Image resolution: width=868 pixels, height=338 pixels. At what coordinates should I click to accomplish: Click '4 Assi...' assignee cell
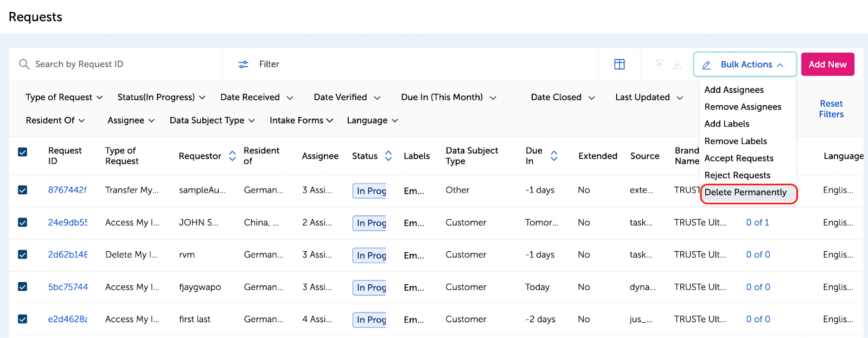point(317,319)
